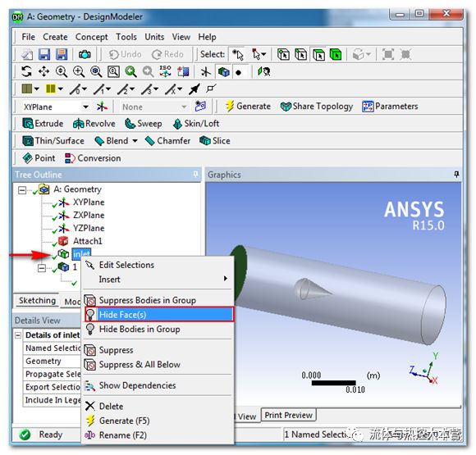476x455 pixels.
Task: Open the Concept menu
Action: [x=91, y=37]
